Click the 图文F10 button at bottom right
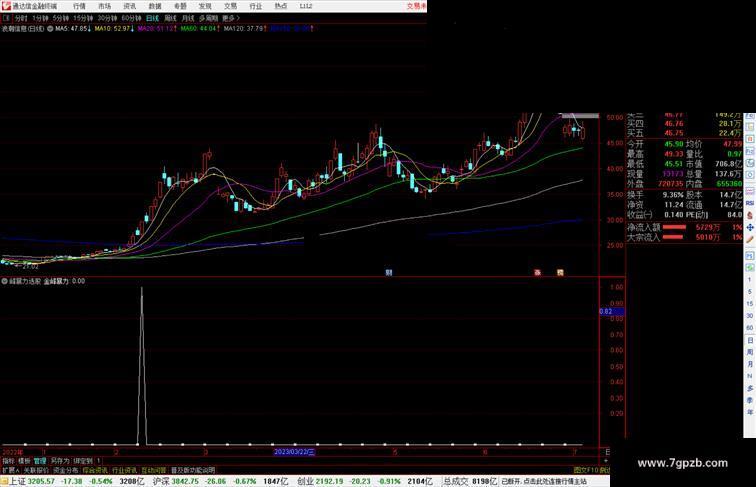Viewport: 756px width, 487px height. click(586, 470)
